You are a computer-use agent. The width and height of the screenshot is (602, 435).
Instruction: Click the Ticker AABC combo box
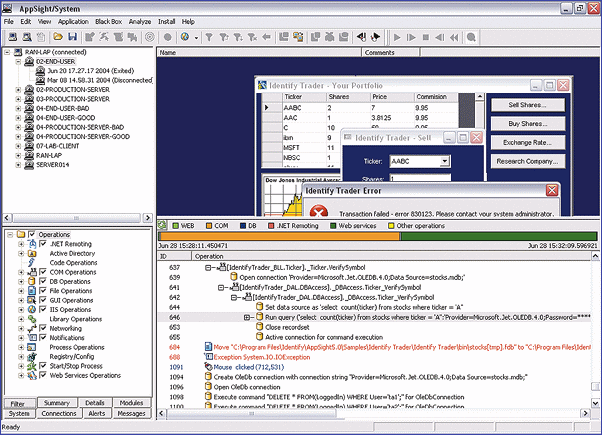420,161
